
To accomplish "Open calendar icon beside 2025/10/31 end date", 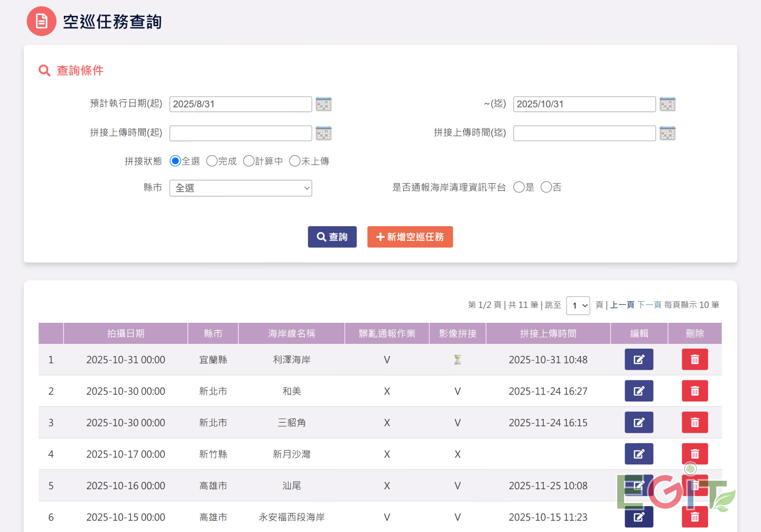I will 667,104.
